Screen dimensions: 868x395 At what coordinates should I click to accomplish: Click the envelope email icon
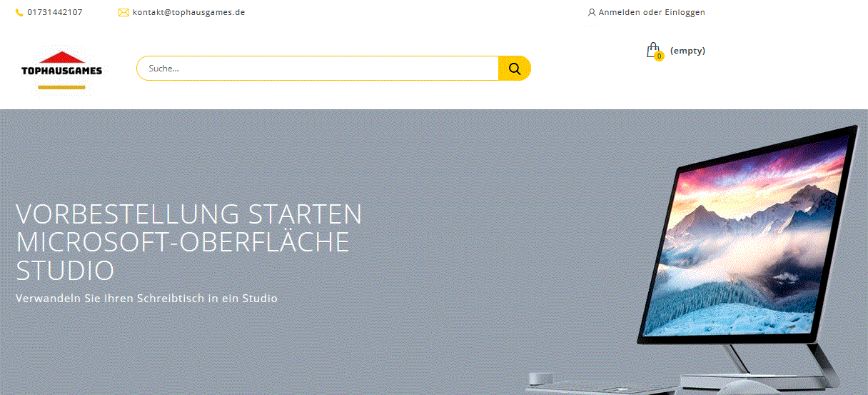(123, 12)
